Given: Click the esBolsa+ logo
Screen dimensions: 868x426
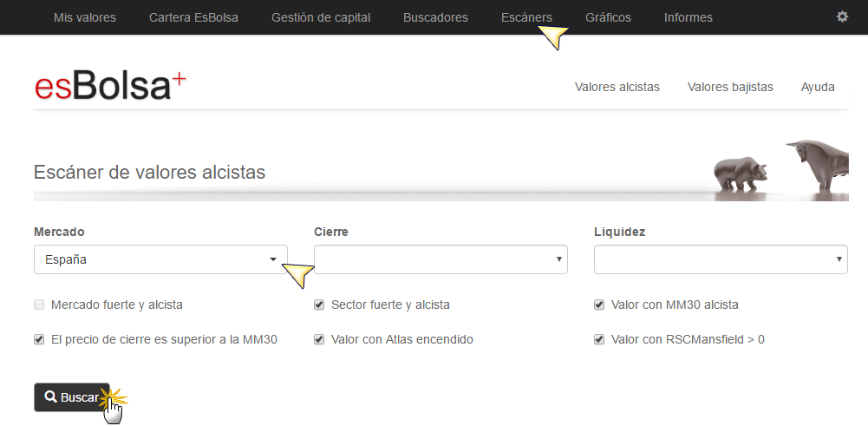Looking at the screenshot, I should pos(110,87).
